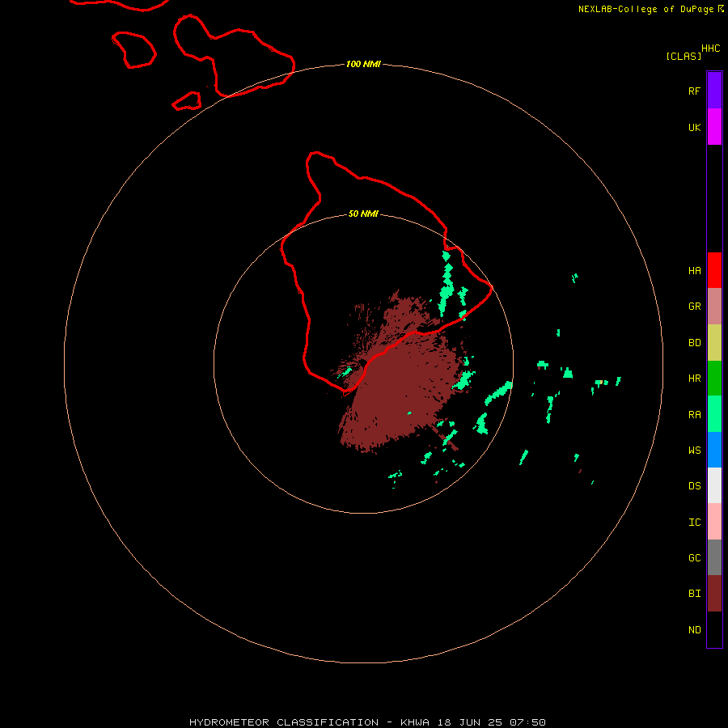Click the 50 NMI range ring label
Screen dimensions: 728x728
[363, 214]
